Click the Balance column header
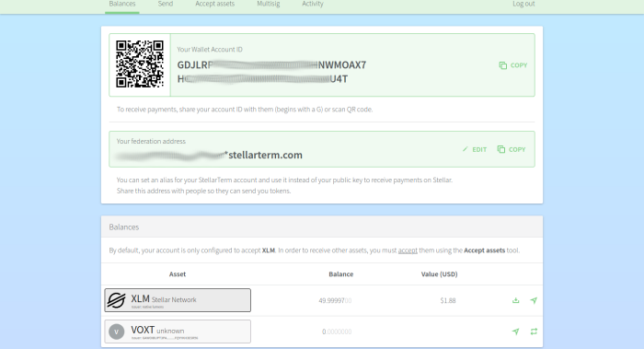The height and width of the screenshot is (349, 644). tap(341, 274)
